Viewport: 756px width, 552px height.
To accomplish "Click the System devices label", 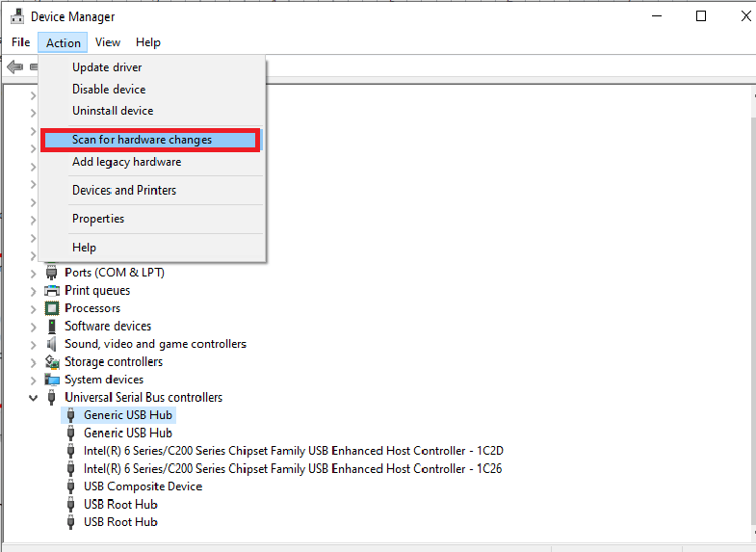I will [104, 380].
